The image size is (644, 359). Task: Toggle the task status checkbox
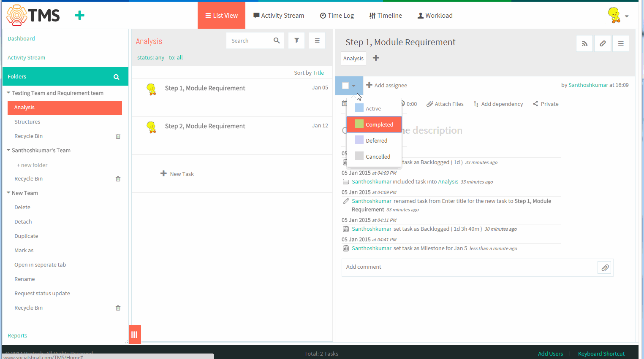pos(345,86)
